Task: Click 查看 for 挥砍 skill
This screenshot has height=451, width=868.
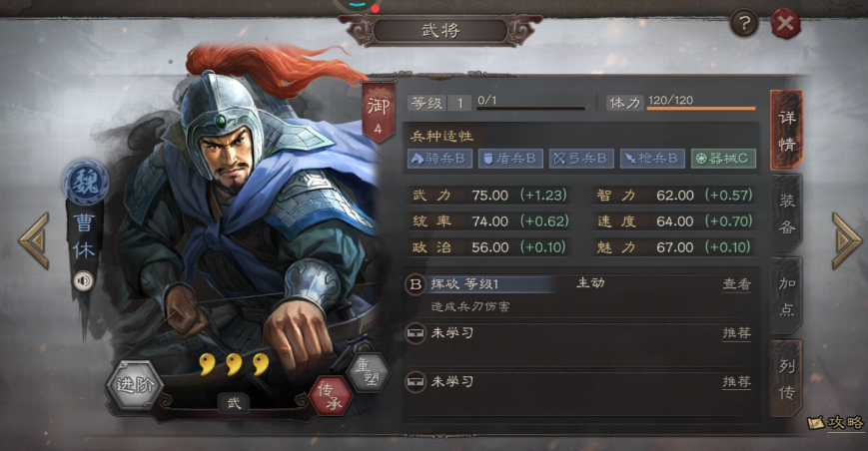Action: [x=737, y=284]
